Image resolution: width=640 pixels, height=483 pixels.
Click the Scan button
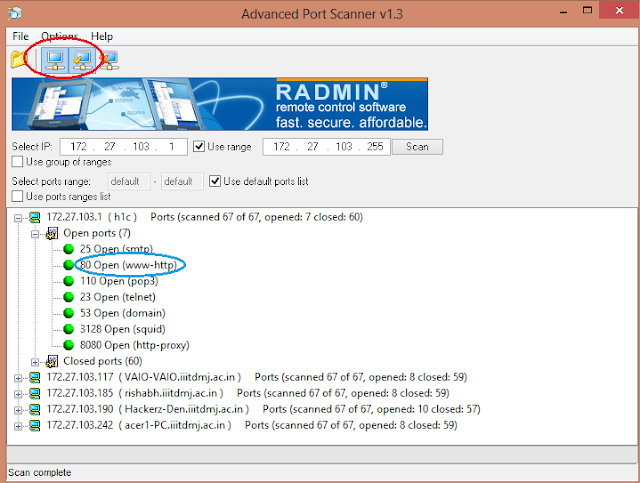click(417, 147)
